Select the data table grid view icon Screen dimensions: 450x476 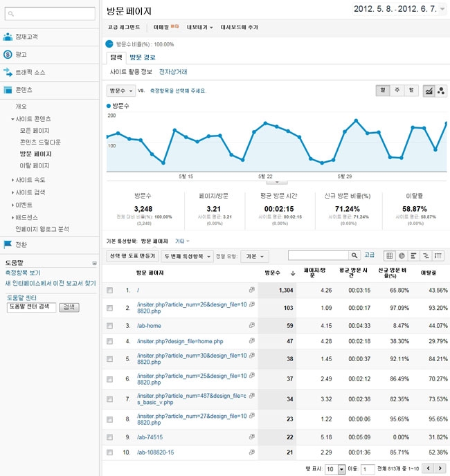(x=390, y=256)
